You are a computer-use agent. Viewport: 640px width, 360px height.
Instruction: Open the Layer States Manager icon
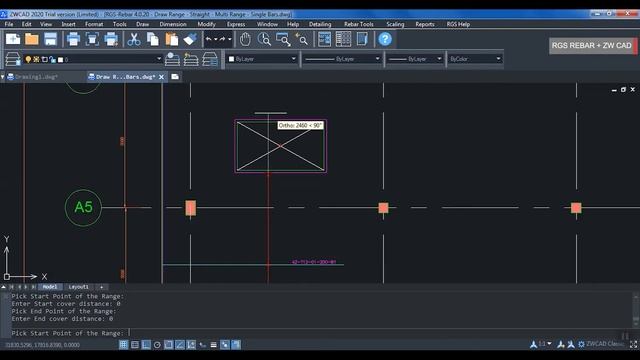[210, 59]
